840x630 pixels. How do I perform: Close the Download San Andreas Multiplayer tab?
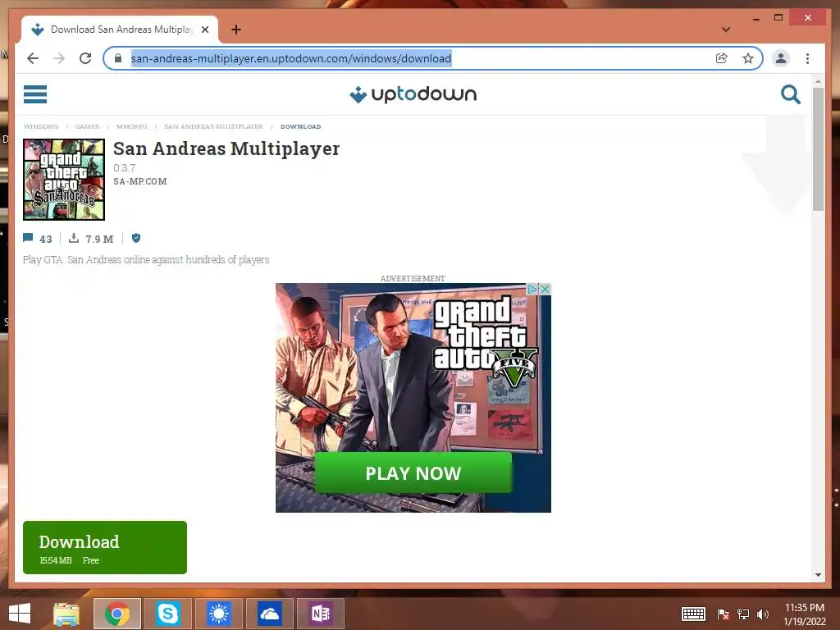tap(205, 30)
